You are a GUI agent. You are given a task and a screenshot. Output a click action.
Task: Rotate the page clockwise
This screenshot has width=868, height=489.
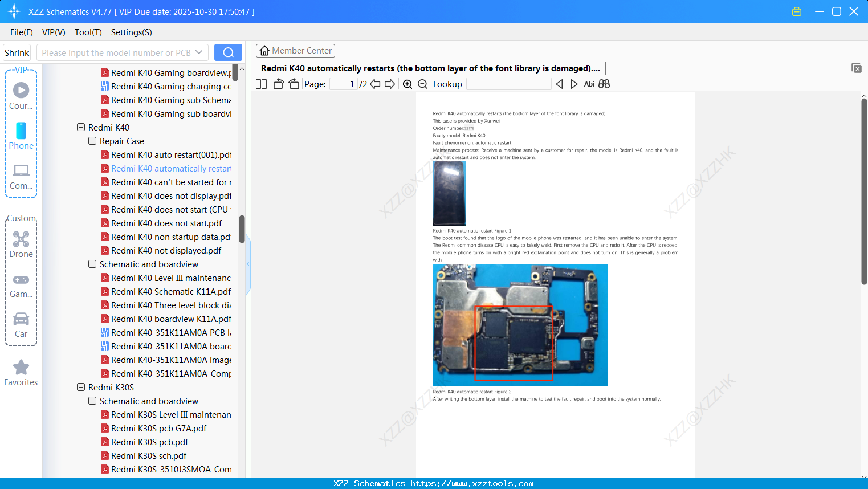[x=294, y=84]
